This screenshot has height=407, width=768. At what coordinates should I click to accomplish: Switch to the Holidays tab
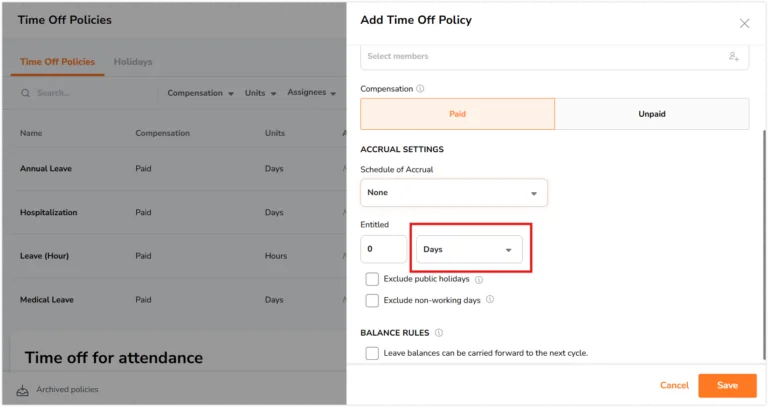(133, 62)
